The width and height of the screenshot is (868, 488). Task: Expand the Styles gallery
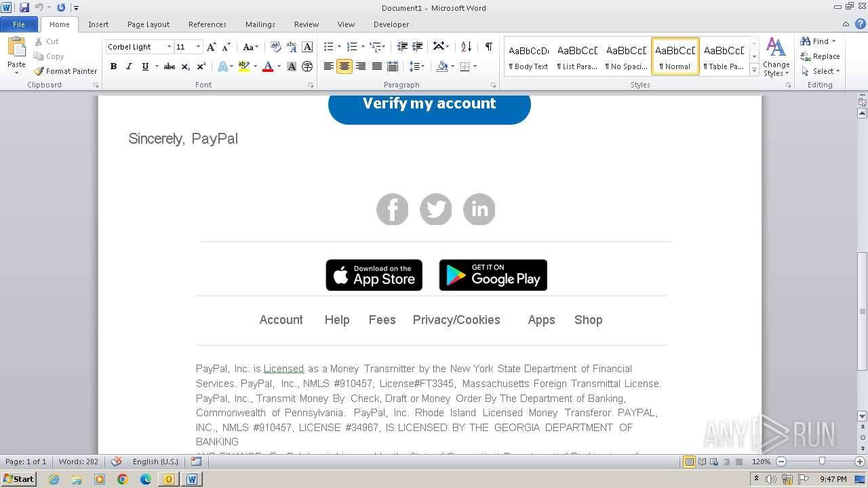(754, 70)
